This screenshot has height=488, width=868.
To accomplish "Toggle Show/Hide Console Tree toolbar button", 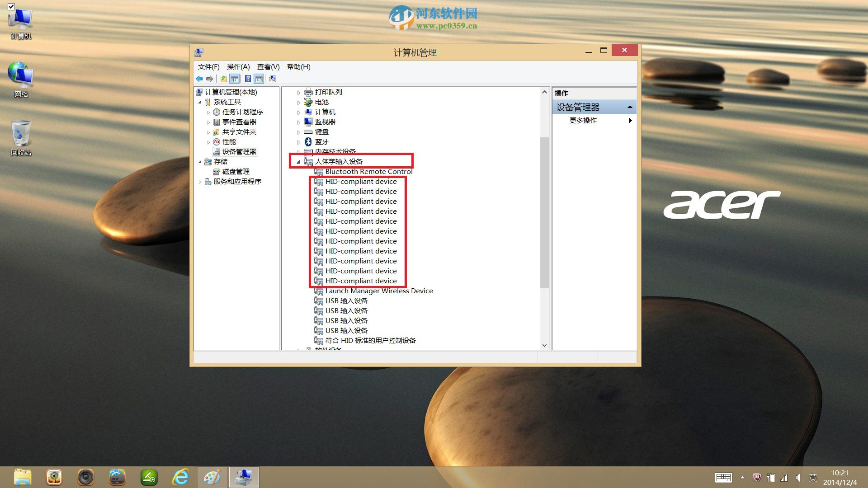I will pyautogui.click(x=235, y=79).
